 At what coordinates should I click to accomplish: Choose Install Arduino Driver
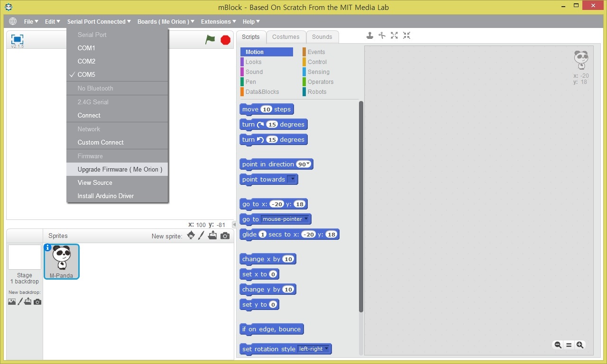pos(118,196)
